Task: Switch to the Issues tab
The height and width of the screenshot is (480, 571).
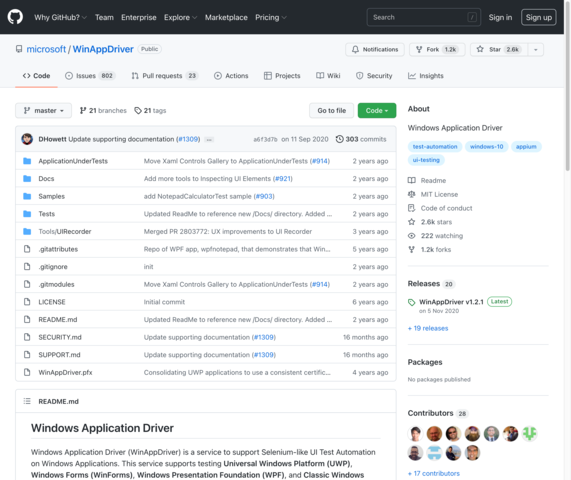Action: (90, 76)
